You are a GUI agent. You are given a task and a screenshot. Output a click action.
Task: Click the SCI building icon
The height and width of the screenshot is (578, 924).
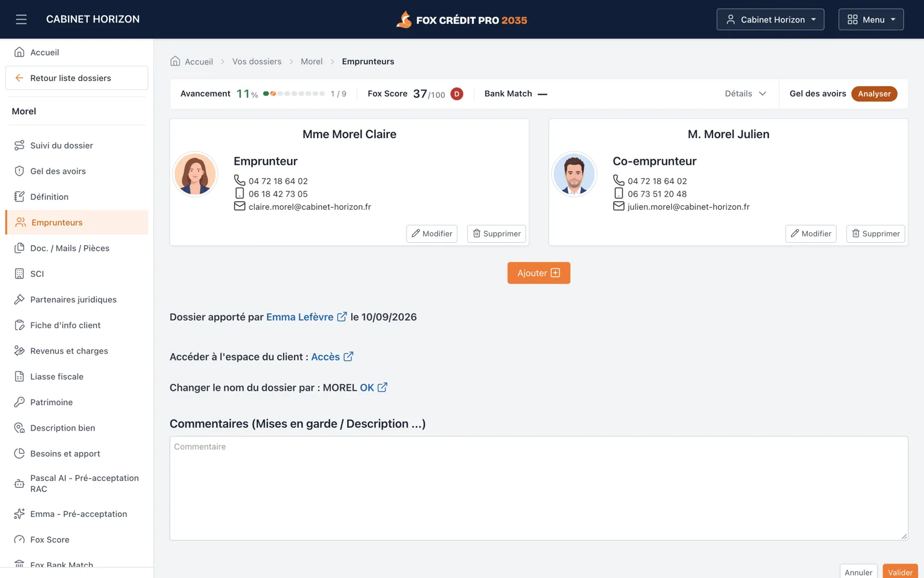pyautogui.click(x=19, y=274)
